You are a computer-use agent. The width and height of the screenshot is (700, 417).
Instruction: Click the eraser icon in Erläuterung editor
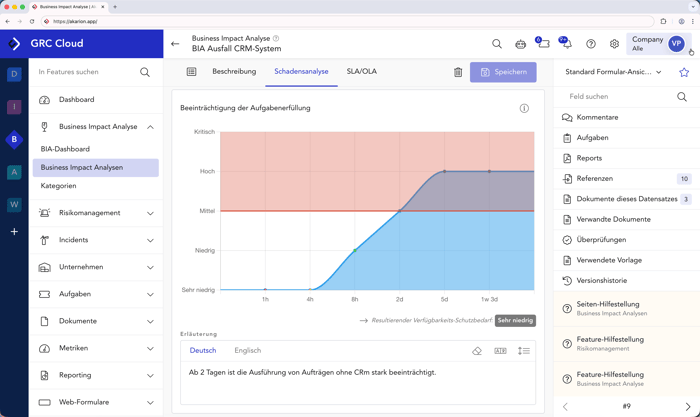477,351
